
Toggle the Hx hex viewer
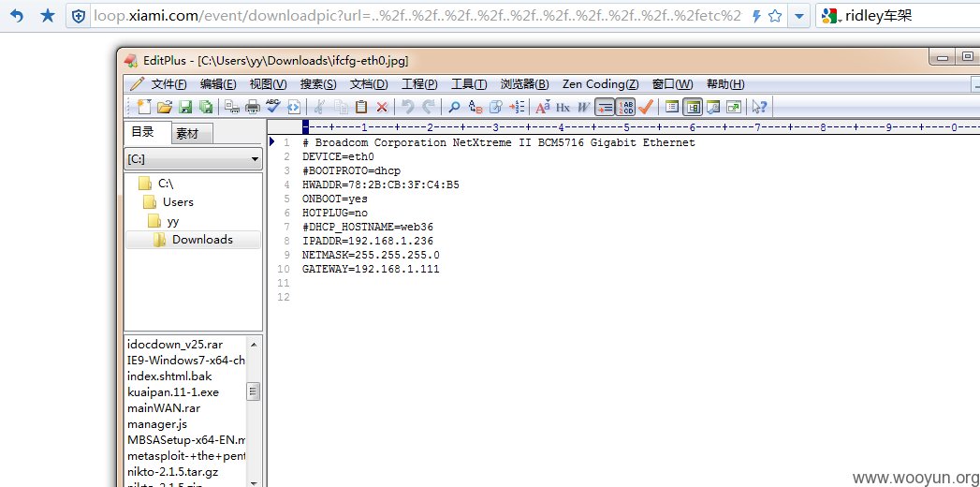click(563, 108)
